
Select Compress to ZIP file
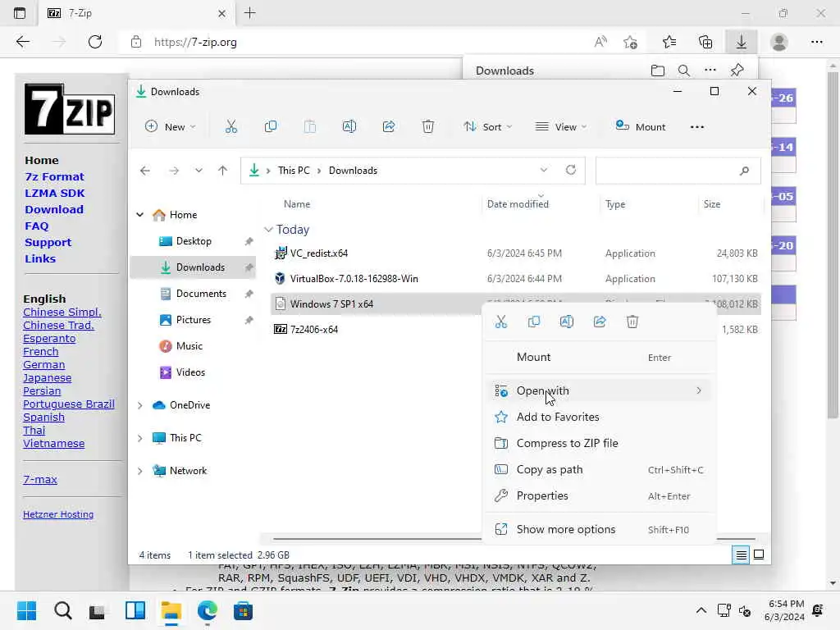600,443
